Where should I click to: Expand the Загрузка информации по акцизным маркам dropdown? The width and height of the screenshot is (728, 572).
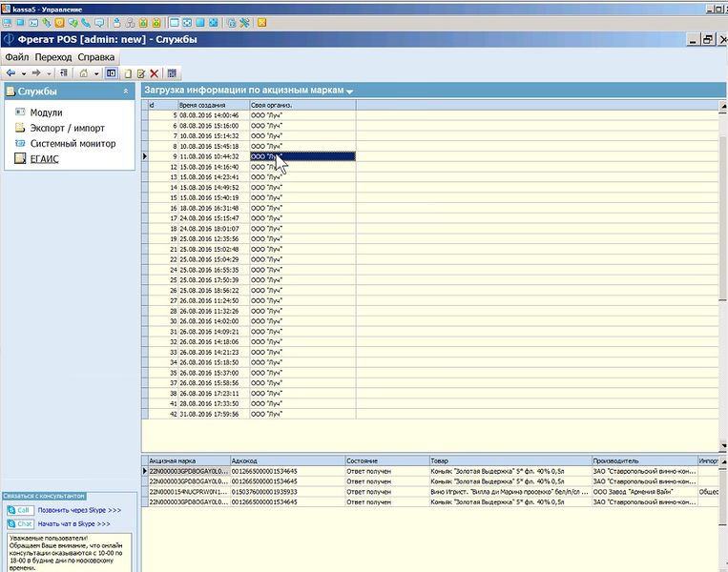349,92
